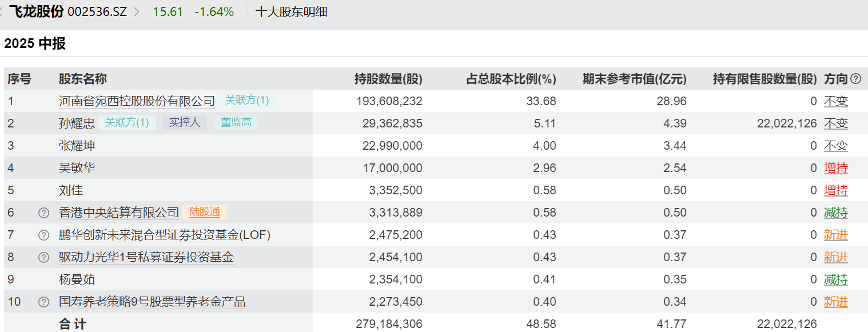Click the back arrow beside 飞龙股份
Viewport: 868px width, 332px height.
click(x=5, y=11)
